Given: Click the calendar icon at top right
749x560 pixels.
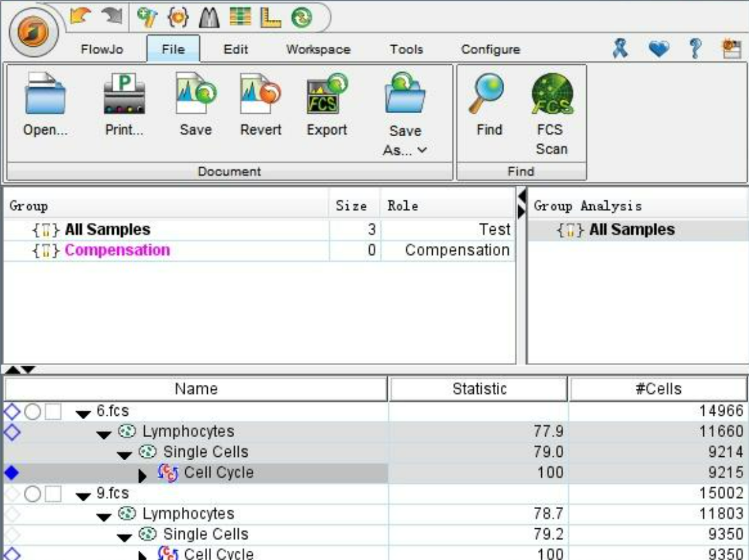Looking at the screenshot, I should 731,49.
